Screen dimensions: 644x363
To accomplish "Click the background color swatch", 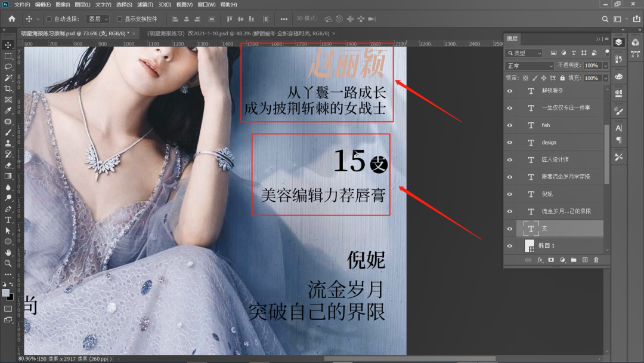I will 11,298.
